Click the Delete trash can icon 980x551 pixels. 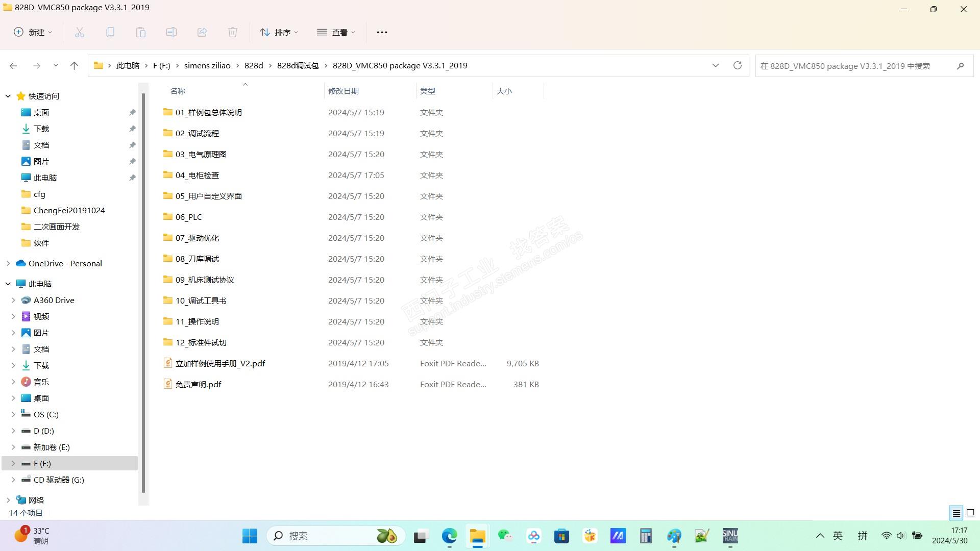233,32
